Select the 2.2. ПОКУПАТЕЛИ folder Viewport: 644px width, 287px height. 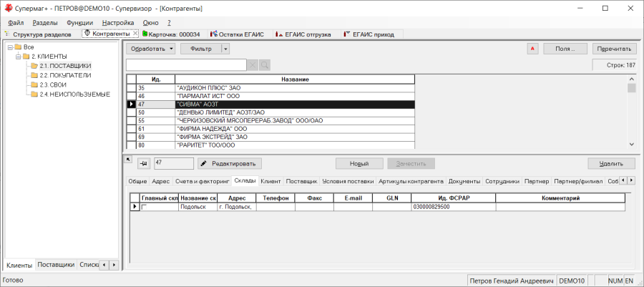click(65, 74)
